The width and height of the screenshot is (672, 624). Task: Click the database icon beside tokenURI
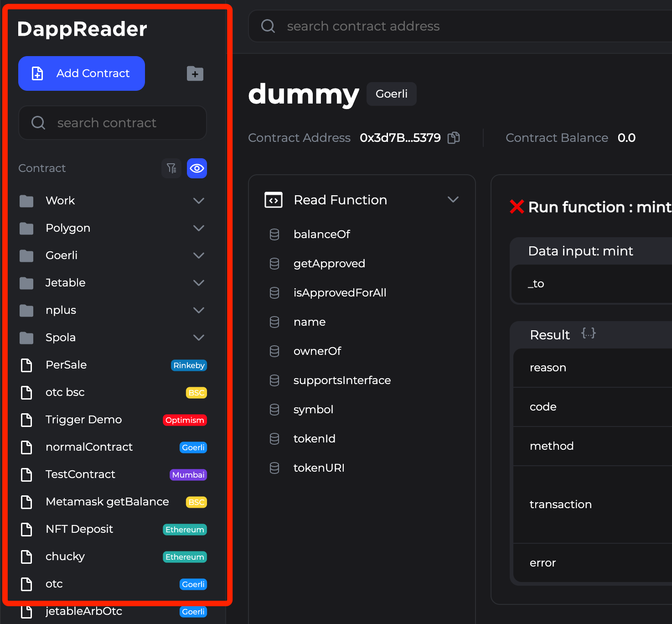pyautogui.click(x=274, y=468)
